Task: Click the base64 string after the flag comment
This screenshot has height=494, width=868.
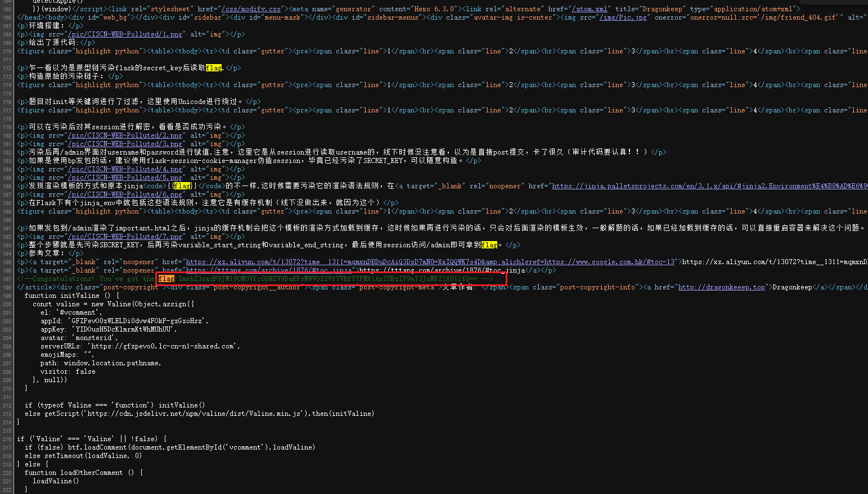Action: (328, 279)
